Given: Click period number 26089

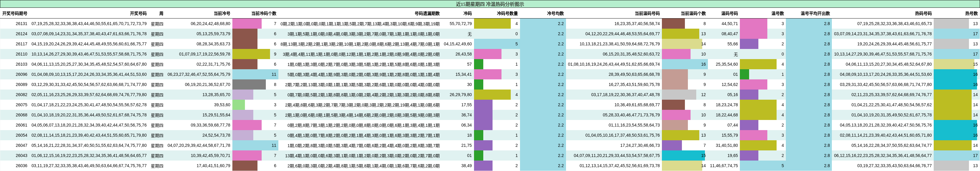Looking at the screenshot, I should [x=21, y=84].
